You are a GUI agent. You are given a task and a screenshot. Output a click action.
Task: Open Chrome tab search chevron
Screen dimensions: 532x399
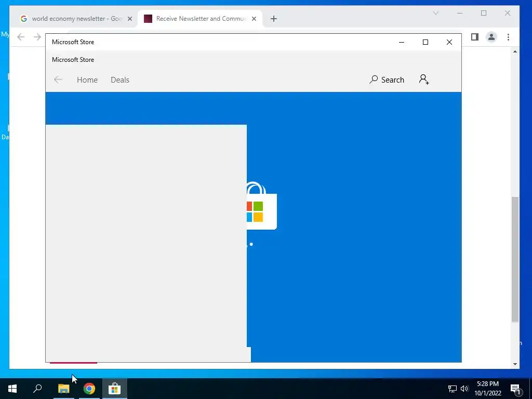click(436, 13)
